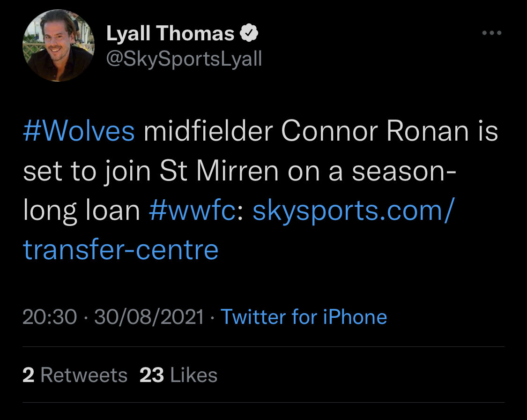Open the three-dot more options menu

point(492,33)
